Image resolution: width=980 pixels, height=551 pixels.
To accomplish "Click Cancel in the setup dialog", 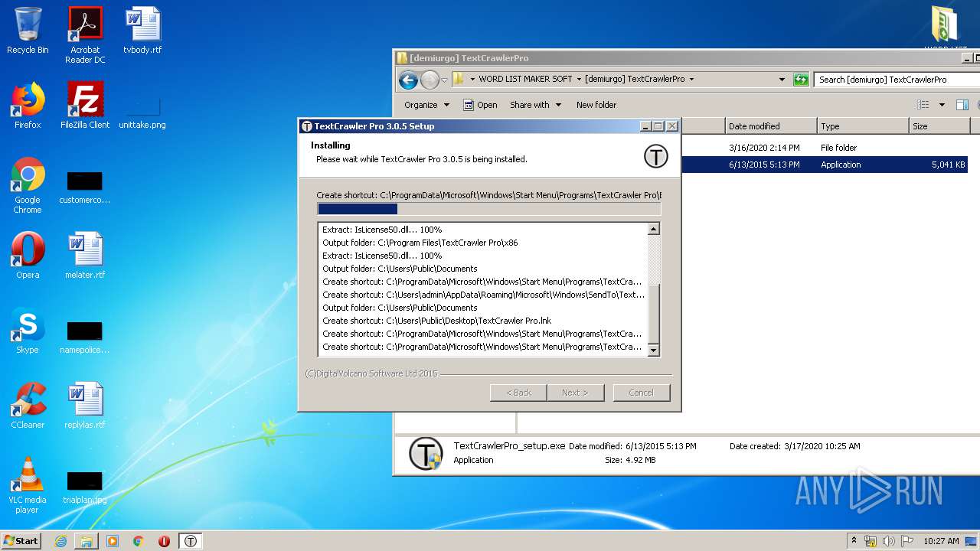I will coord(641,393).
